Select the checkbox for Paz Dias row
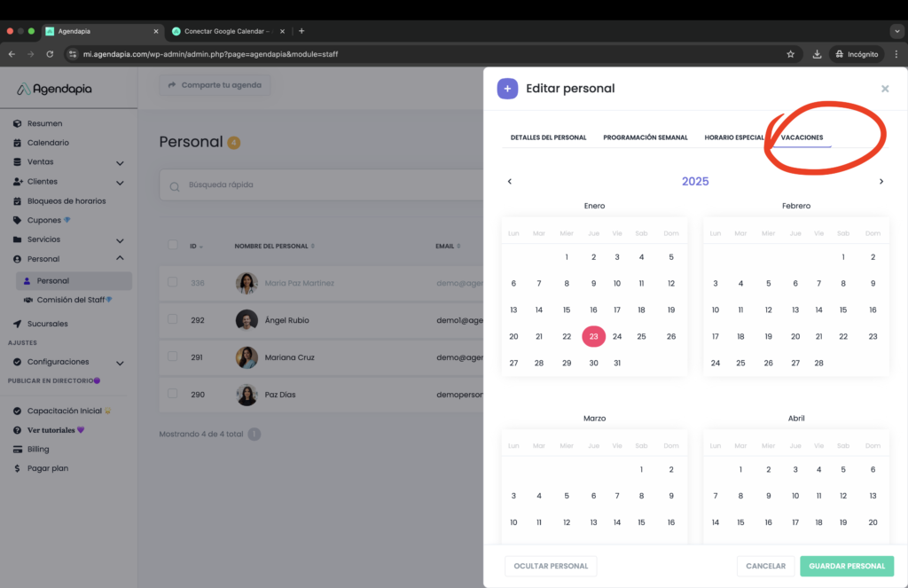 click(172, 395)
